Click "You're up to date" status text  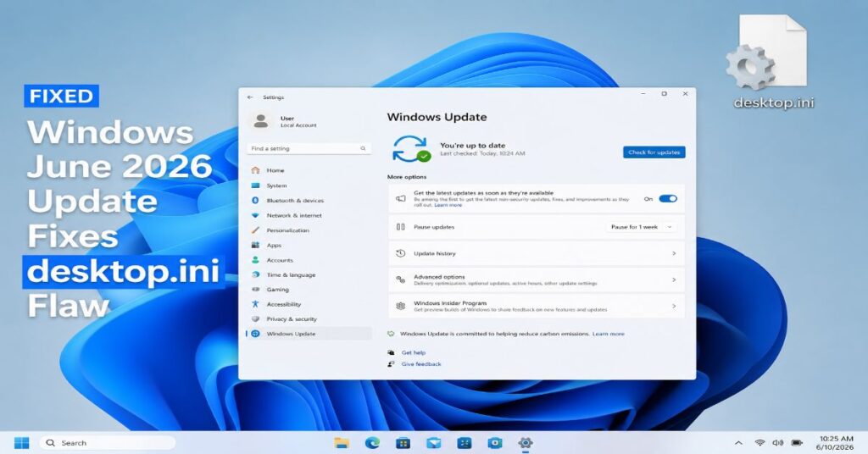pyautogui.click(x=472, y=146)
